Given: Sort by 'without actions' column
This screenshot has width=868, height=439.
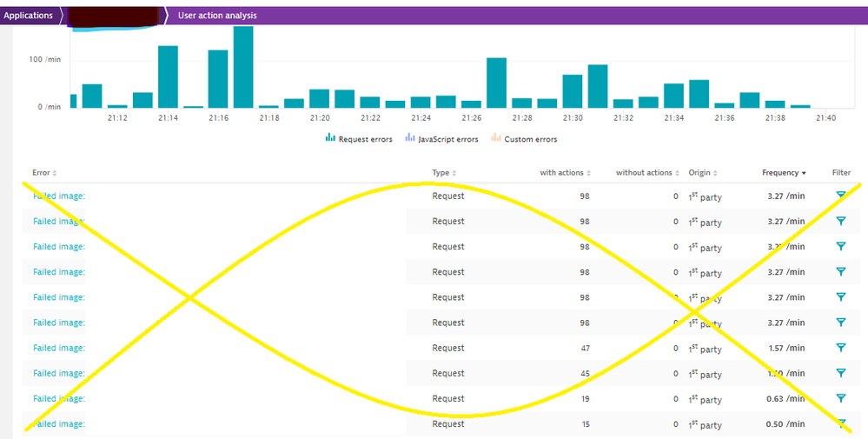Looking at the screenshot, I should click(x=646, y=173).
